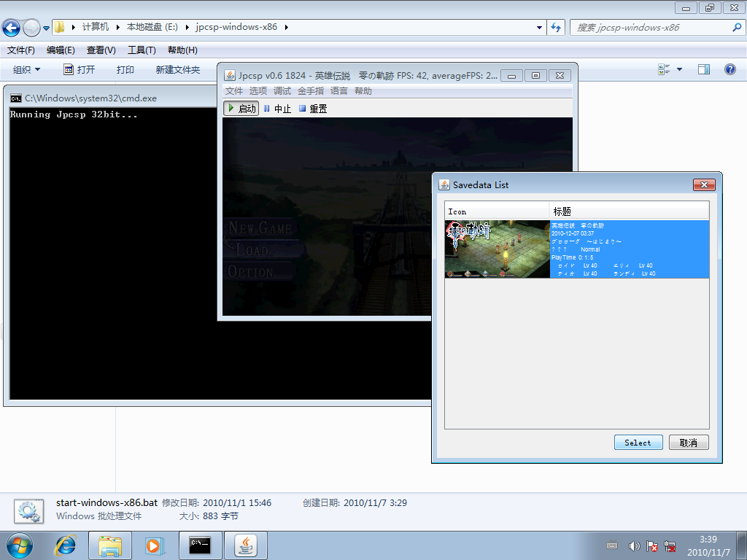Select 本地磁盘 (E:) in the address path

click(x=152, y=27)
